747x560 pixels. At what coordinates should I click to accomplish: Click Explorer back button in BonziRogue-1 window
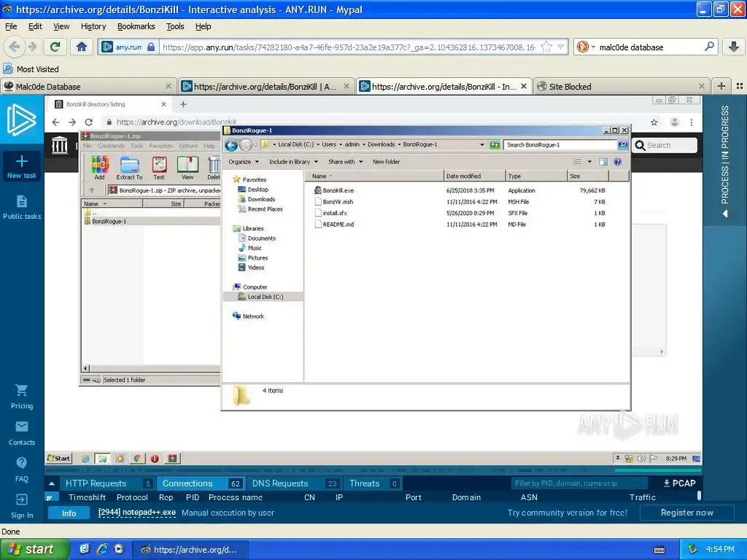231,145
